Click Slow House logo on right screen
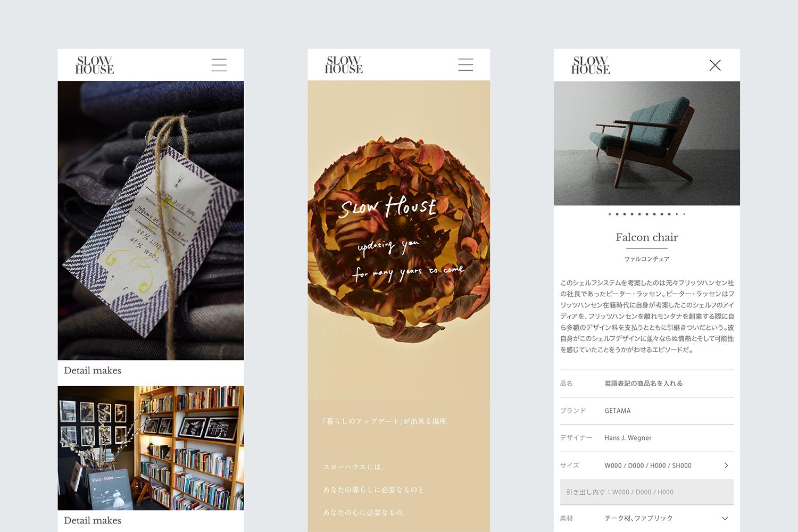 tap(591, 65)
